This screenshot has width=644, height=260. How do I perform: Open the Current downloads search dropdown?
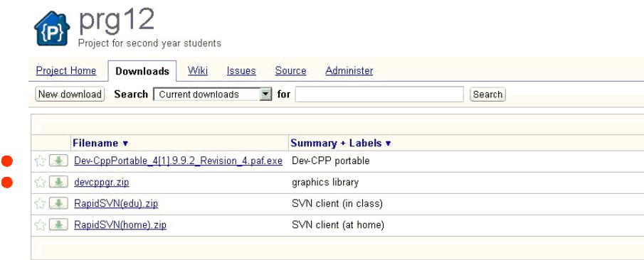pos(212,94)
